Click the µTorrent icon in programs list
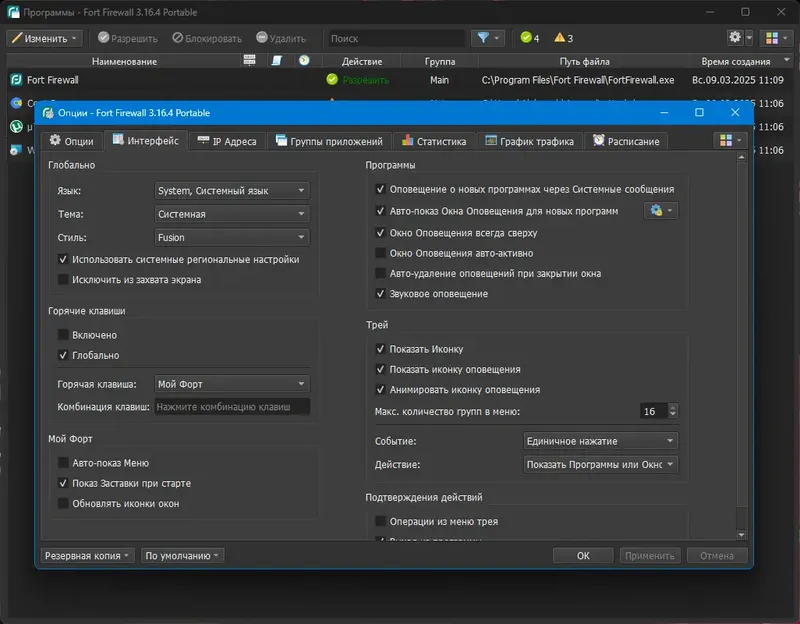 click(x=16, y=126)
